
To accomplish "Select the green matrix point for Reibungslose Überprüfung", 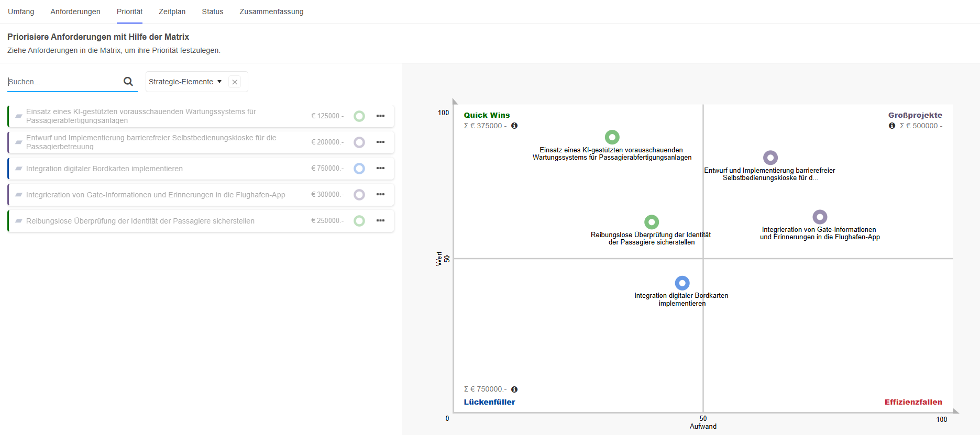I will [x=651, y=222].
